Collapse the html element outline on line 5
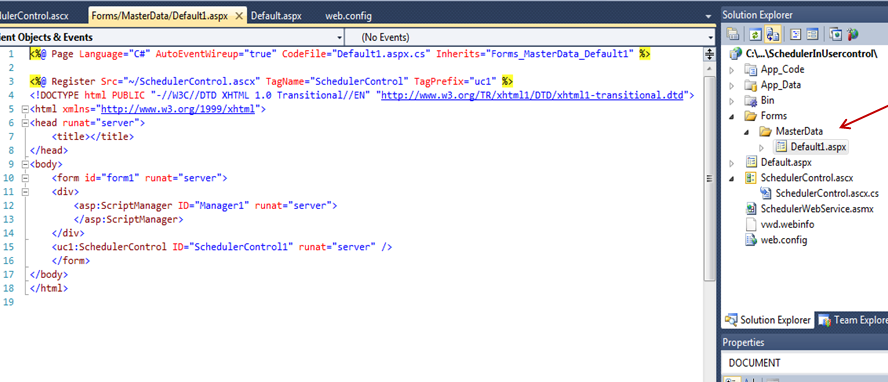Image resolution: width=888 pixels, height=382 pixels. 24,109
